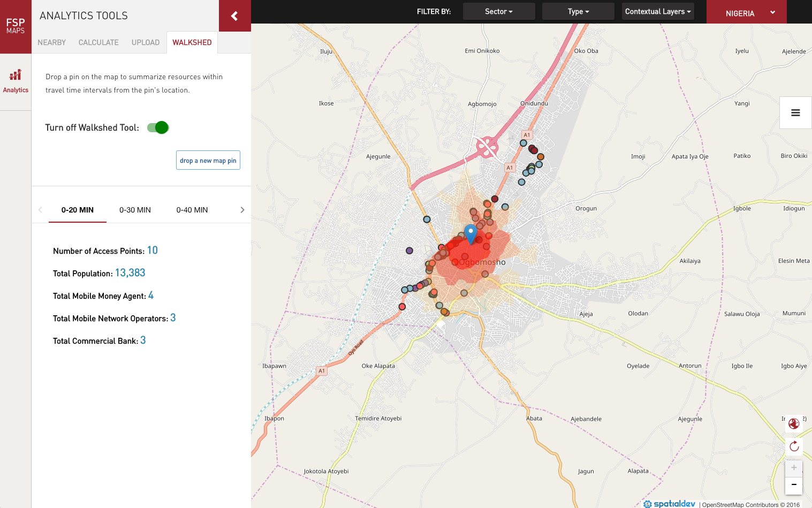The height and width of the screenshot is (508, 812).
Task: Click the purple access point marker
Action: [409, 251]
